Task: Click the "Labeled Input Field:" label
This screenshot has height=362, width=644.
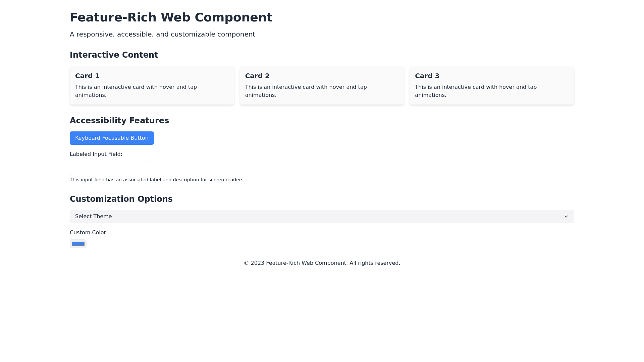Action: coord(96,154)
